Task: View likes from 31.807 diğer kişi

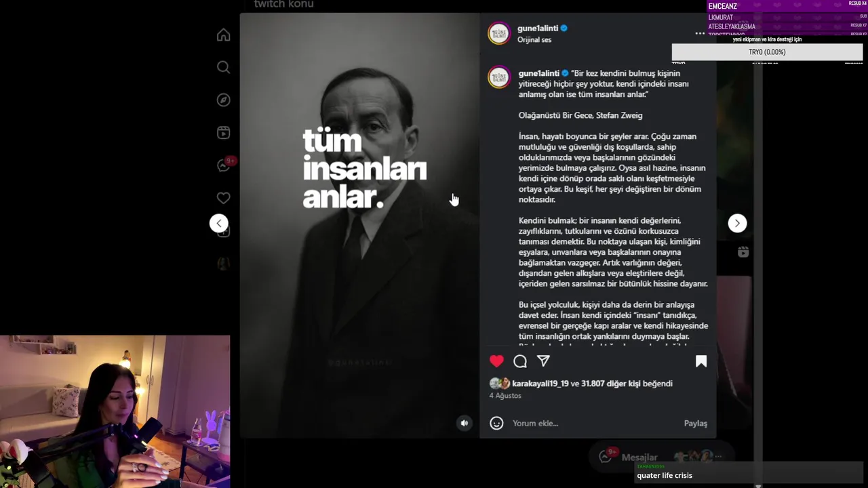Action: (610, 384)
